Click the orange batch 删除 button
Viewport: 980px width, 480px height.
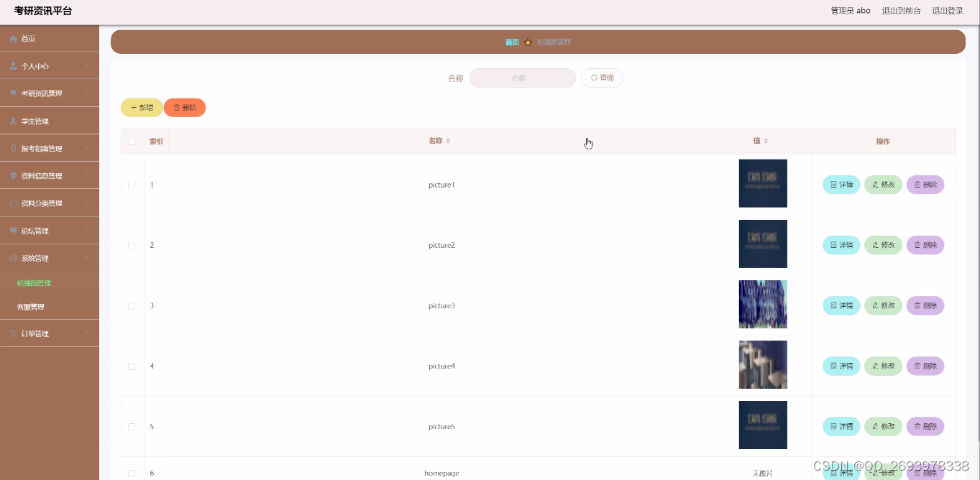[x=185, y=107]
